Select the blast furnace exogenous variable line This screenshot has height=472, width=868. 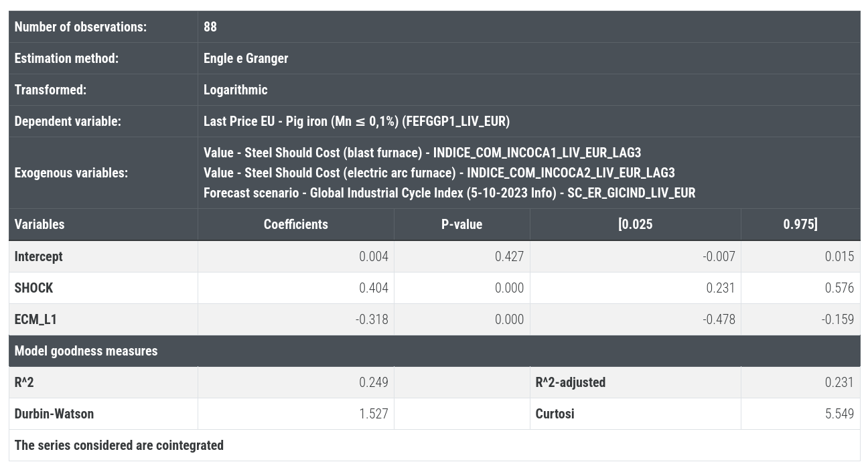[x=422, y=153]
